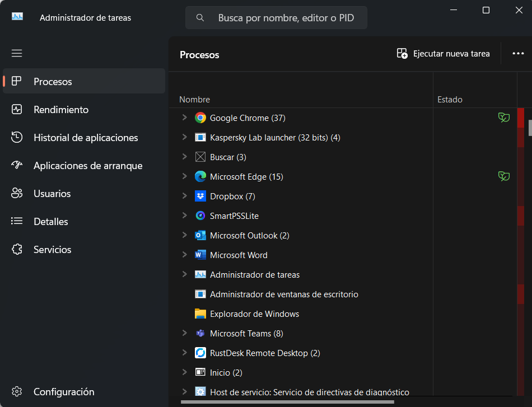The height and width of the screenshot is (407, 532).
Task: Expand the Inicio (2) process group
Action: tap(184, 372)
